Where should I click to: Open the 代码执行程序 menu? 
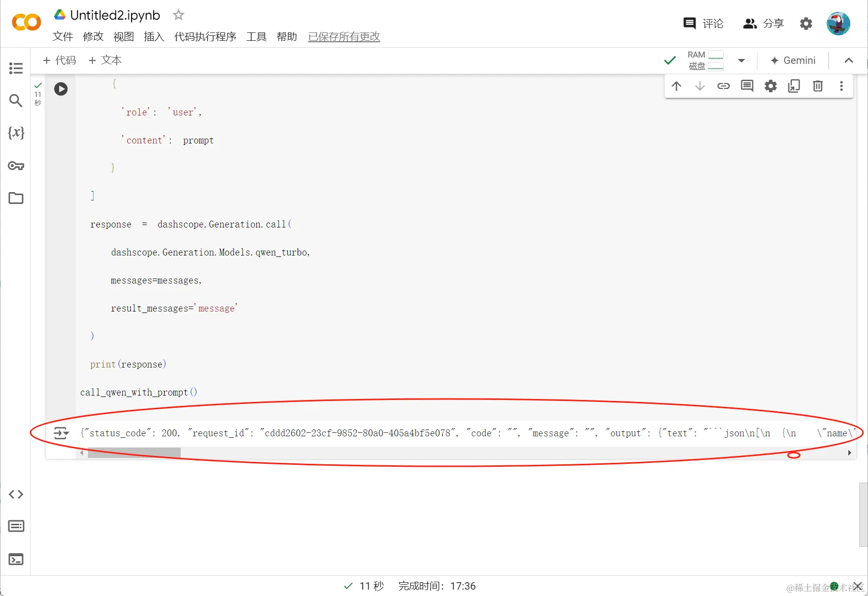pos(205,36)
